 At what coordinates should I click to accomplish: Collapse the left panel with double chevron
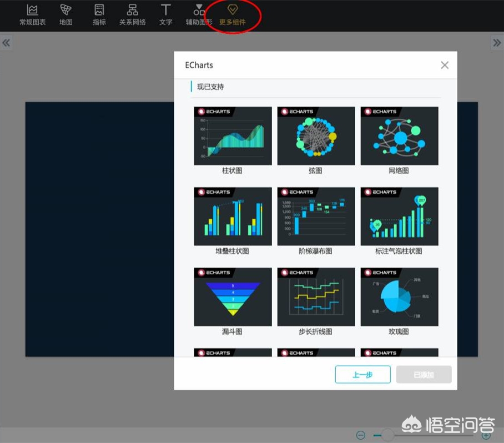pos(6,43)
